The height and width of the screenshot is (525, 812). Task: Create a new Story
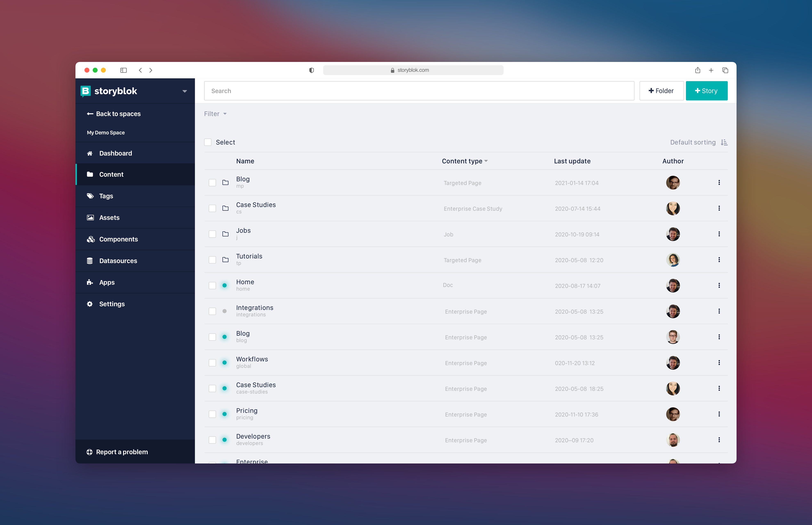point(706,91)
